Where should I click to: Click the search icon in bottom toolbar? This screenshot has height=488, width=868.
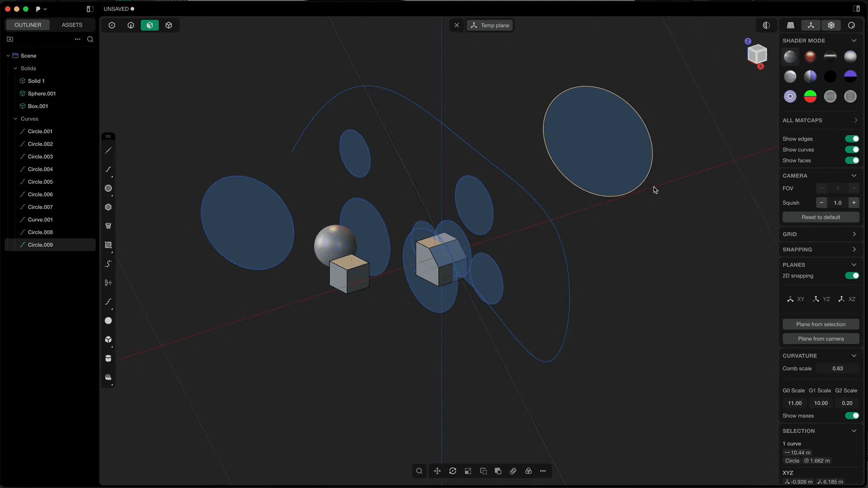[419, 471]
